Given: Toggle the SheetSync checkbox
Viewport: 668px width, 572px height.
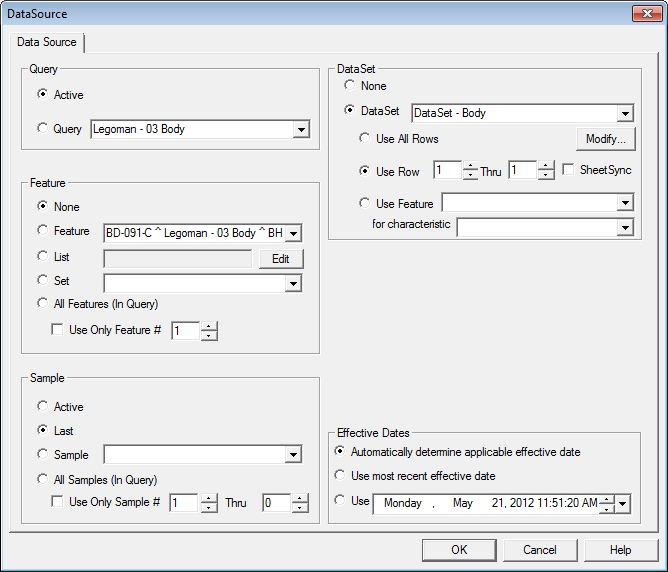Looking at the screenshot, I should coord(569,170).
